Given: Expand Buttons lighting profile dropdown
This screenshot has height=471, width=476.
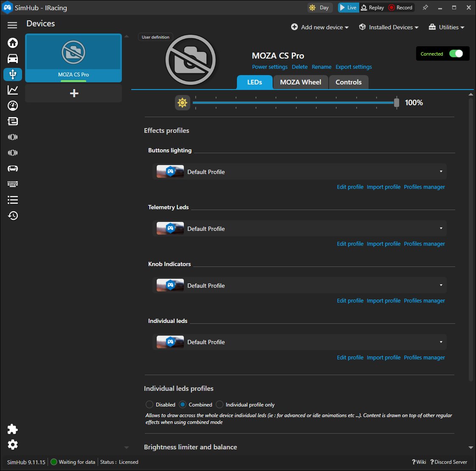Looking at the screenshot, I should (300, 172).
